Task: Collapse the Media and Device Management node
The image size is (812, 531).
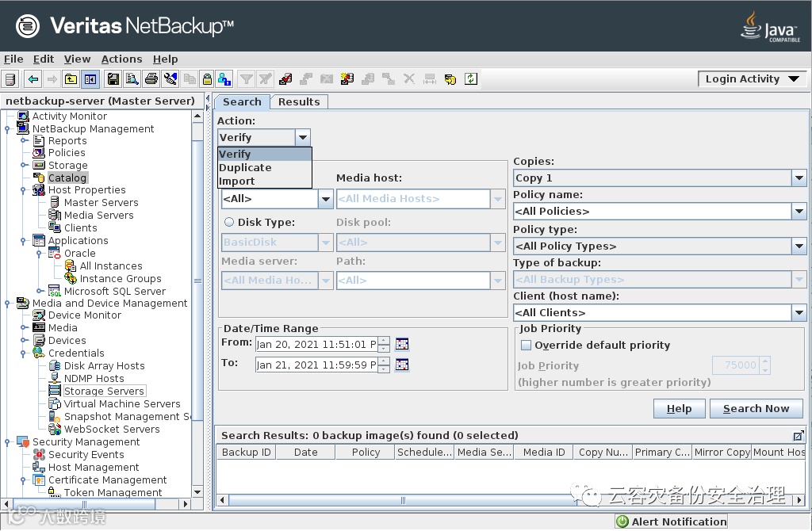Action: [7, 304]
